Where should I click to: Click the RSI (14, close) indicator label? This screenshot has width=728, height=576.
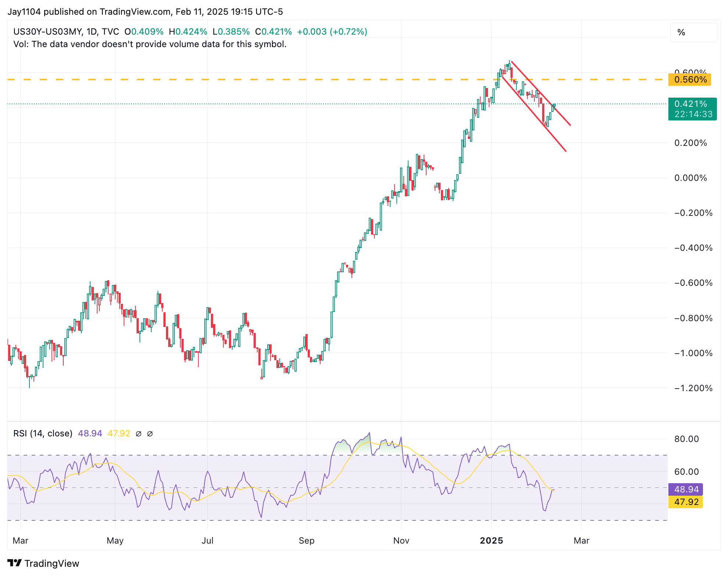click(43, 433)
